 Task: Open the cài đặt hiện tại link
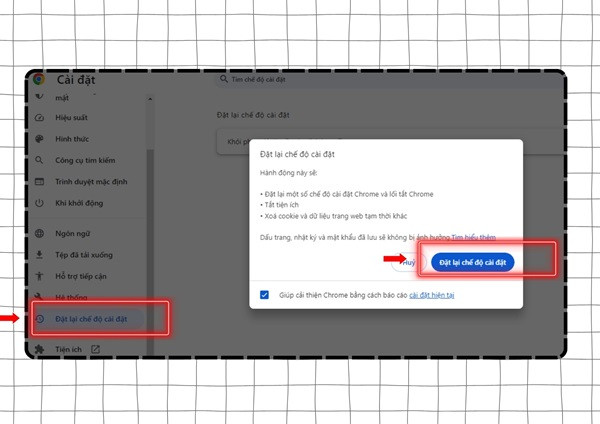point(432,295)
